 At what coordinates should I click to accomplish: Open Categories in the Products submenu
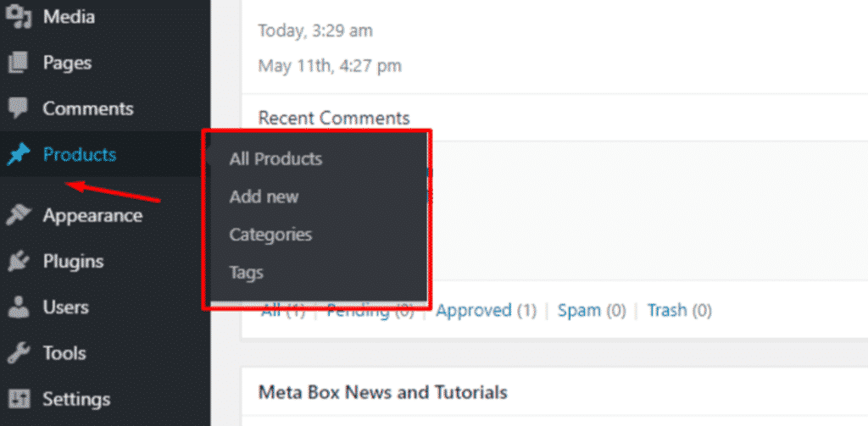pos(270,235)
